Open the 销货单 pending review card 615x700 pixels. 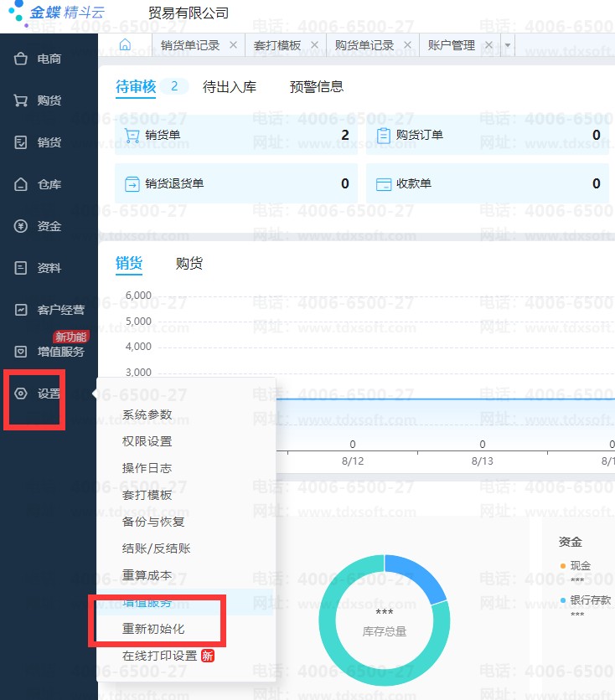[235, 136]
